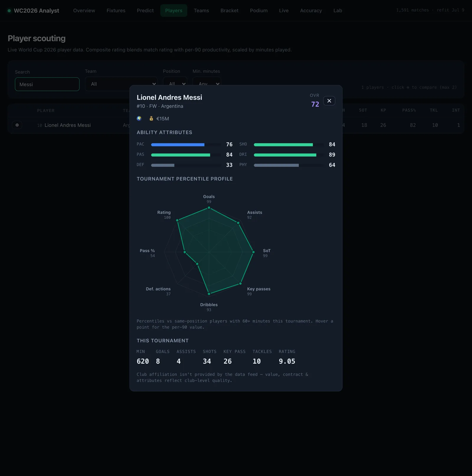Click the 'Player scouting' page heading
This screenshot has height=476, width=472.
coord(37,38)
